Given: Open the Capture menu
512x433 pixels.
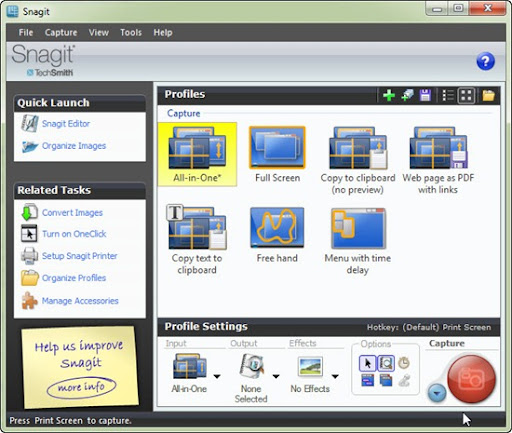Looking at the screenshot, I should coord(61,33).
